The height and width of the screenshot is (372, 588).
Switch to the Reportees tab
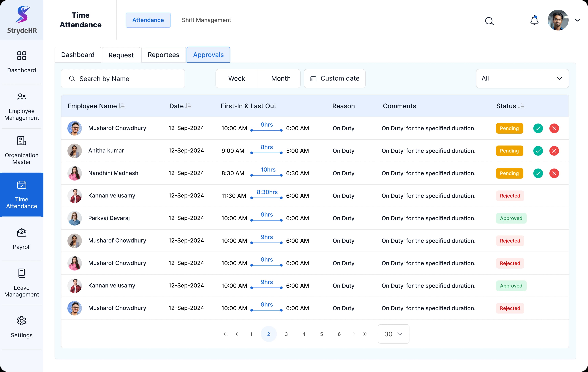163,55
